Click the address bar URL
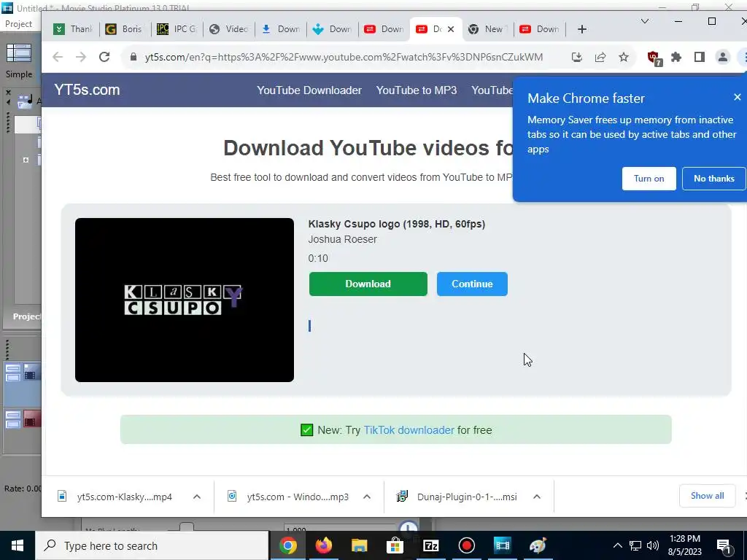Viewport: 747px width, 560px height. click(344, 57)
